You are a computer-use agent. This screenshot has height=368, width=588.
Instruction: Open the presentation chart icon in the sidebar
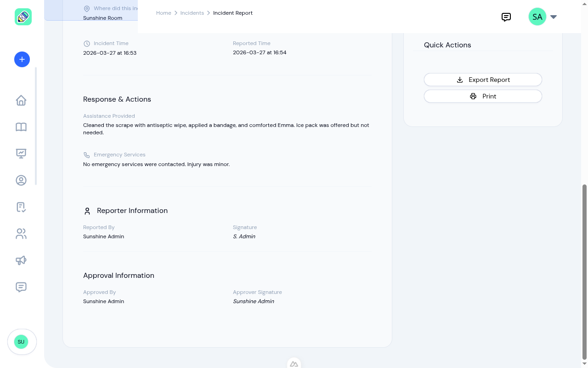tap(21, 154)
